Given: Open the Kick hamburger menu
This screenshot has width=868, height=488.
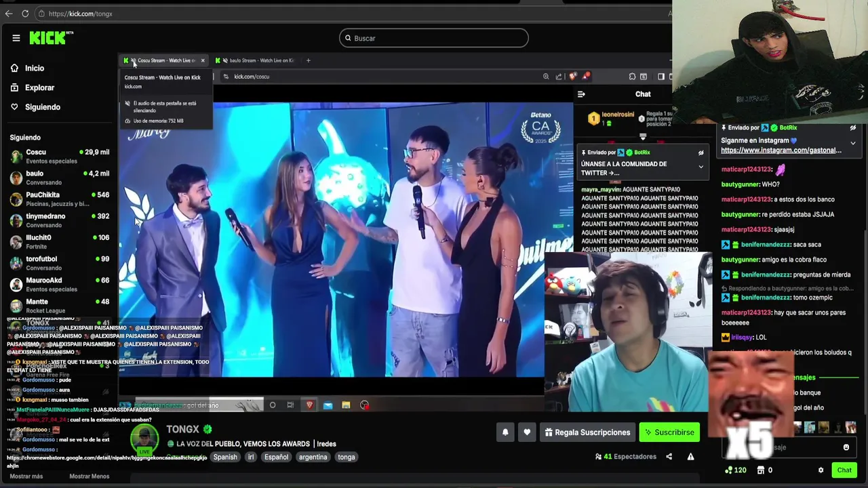Looking at the screenshot, I should coord(16,38).
